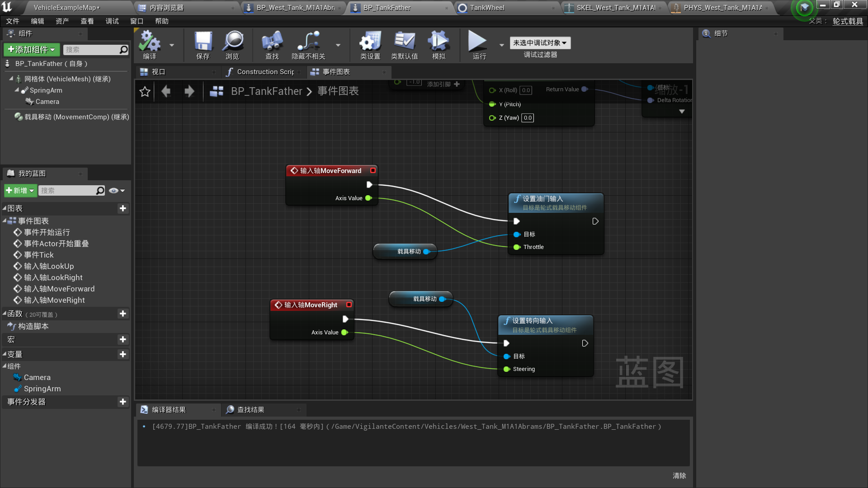Collapse the 事件图表 tree in My Blueprint
Image resolution: width=868 pixels, height=488 pixels.
[5, 221]
